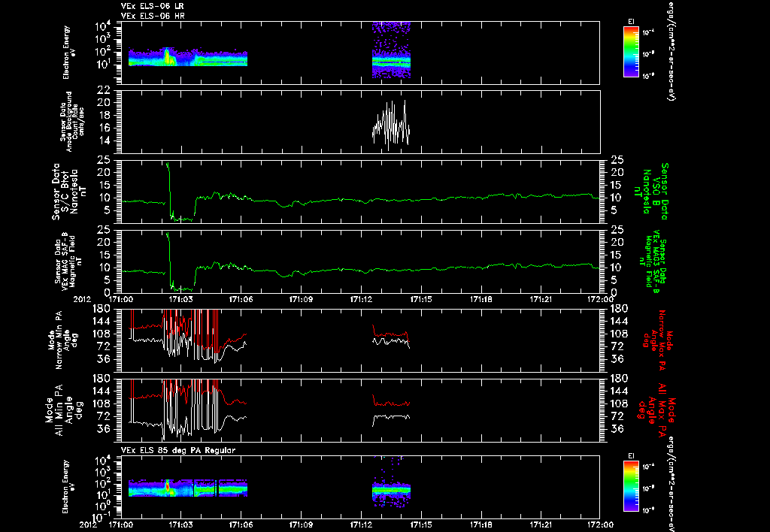The width and height of the screenshot is (770, 532).
Task: Click the white count rate trace near 171:13
Action: 391,125
